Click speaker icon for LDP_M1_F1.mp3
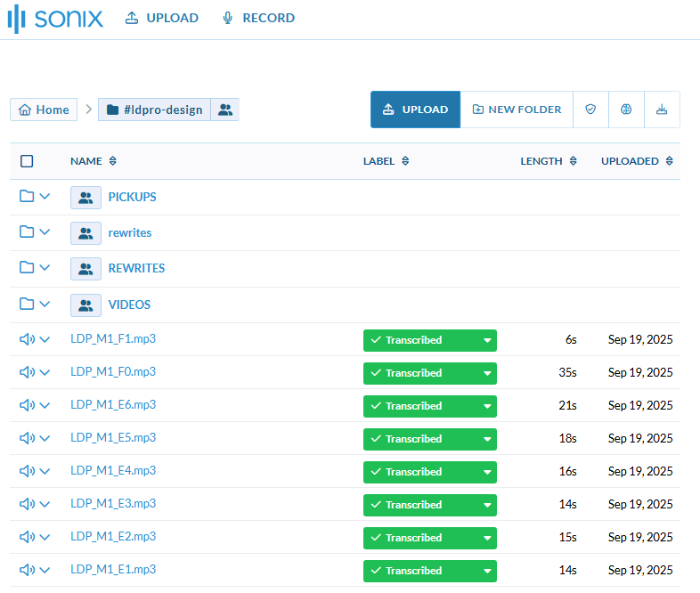The height and width of the screenshot is (593, 700). (x=27, y=339)
